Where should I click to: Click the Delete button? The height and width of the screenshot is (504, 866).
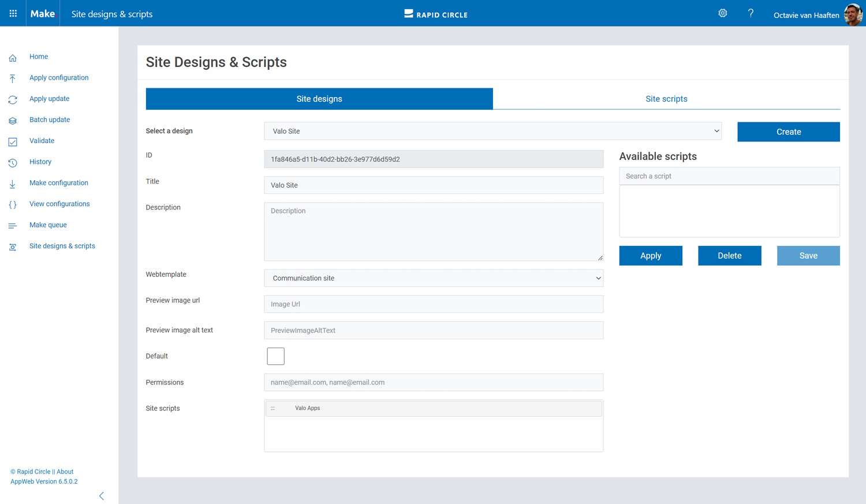click(x=729, y=256)
